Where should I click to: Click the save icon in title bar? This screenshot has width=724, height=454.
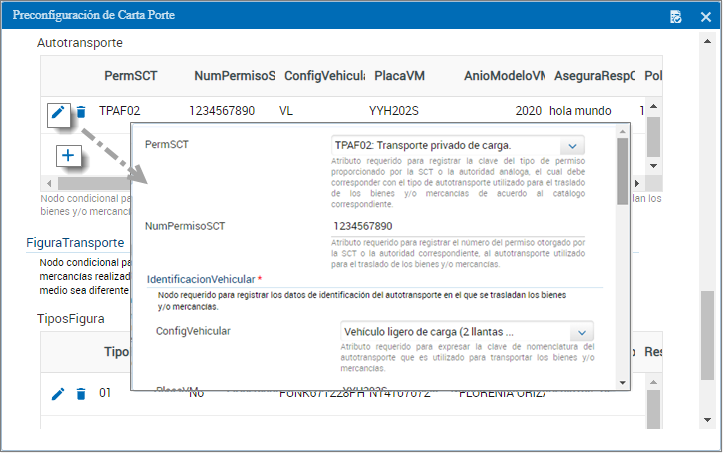click(676, 16)
